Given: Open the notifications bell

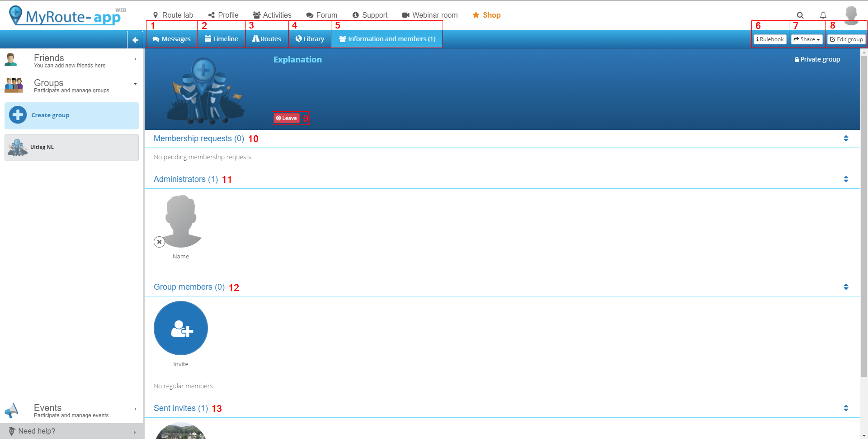Looking at the screenshot, I should [823, 15].
